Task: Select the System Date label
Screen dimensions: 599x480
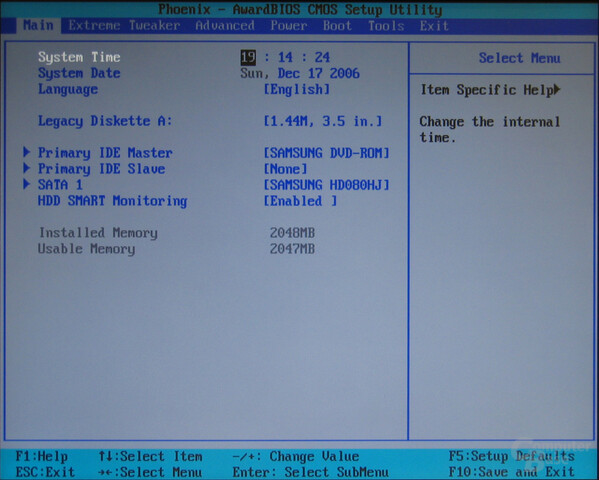Action: (x=79, y=73)
